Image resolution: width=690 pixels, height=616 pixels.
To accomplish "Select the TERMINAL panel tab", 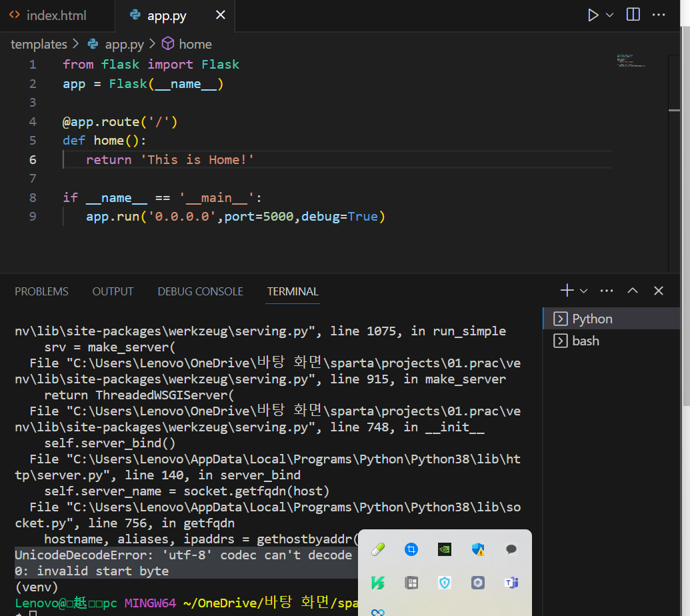I will [x=293, y=291].
